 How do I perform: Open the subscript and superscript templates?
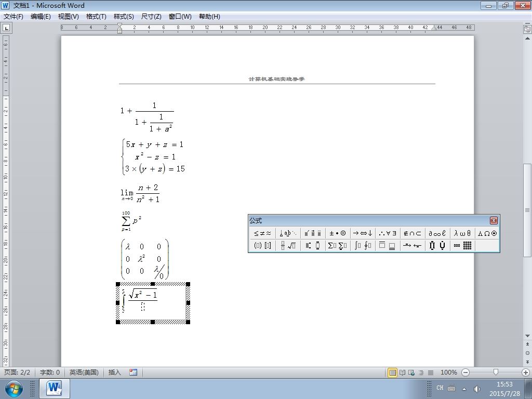click(x=313, y=245)
